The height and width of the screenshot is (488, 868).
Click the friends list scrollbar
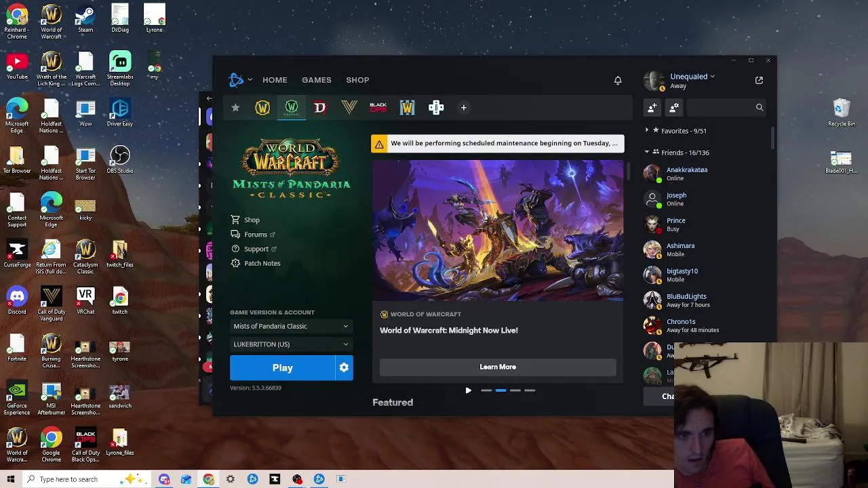pyautogui.click(x=772, y=138)
